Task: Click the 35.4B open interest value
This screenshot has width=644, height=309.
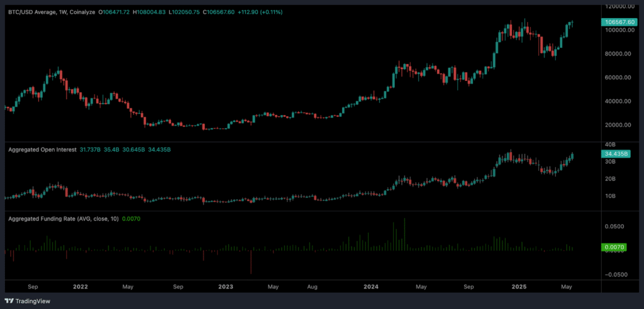Action: (111, 149)
